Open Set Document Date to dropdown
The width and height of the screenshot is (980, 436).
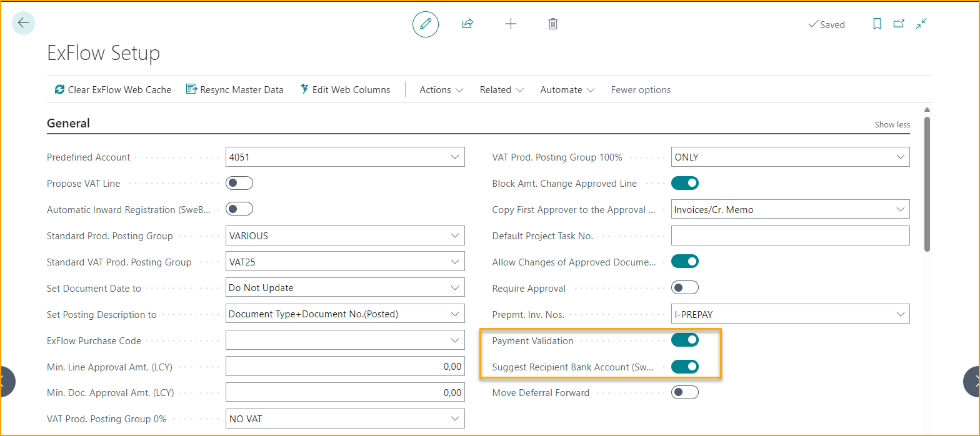pyautogui.click(x=455, y=288)
